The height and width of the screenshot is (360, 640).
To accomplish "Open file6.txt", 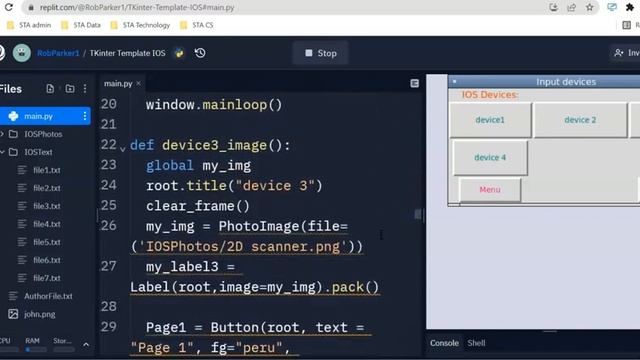I will (47, 260).
